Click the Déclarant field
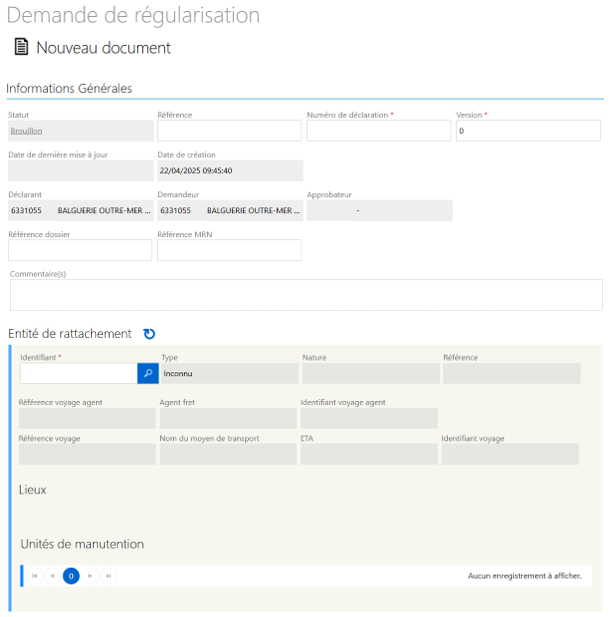The image size is (615, 617). tap(80, 211)
